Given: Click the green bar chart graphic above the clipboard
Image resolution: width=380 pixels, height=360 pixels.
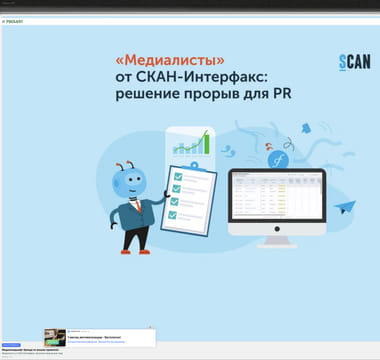Looking at the screenshot, I should [x=191, y=143].
